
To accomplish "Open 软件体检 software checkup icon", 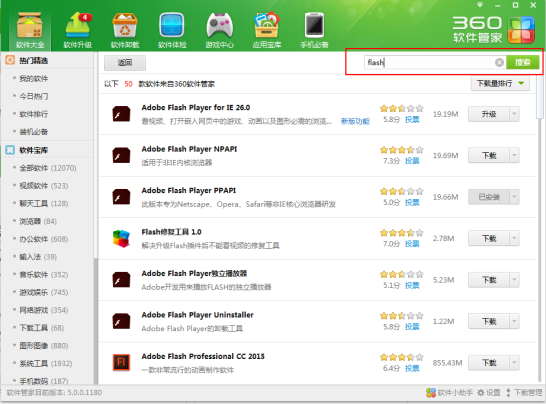I will coord(172,30).
